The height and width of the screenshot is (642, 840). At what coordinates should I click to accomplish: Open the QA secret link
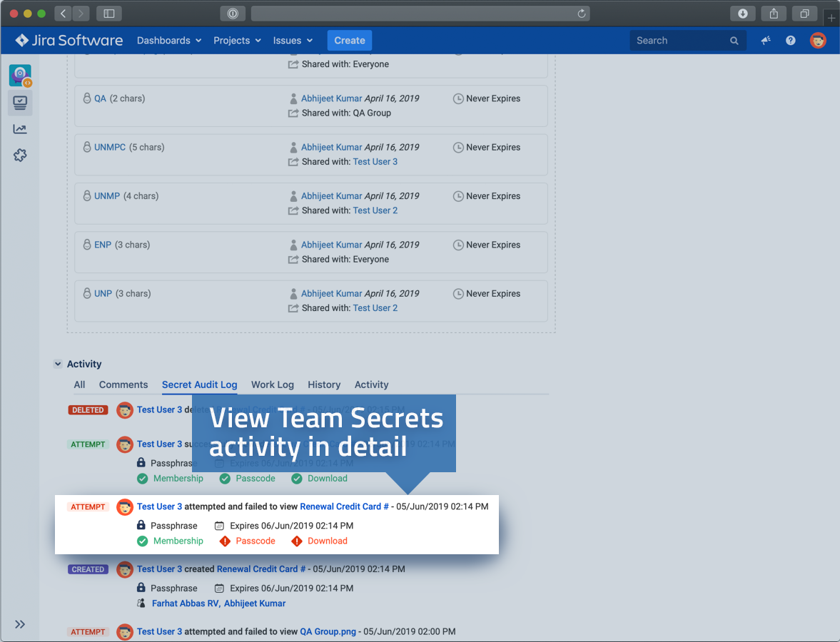100,98
